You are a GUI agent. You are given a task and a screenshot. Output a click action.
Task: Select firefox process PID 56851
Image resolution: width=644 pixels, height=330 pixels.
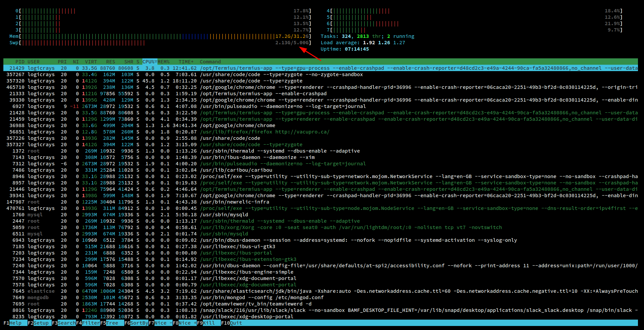321,132
